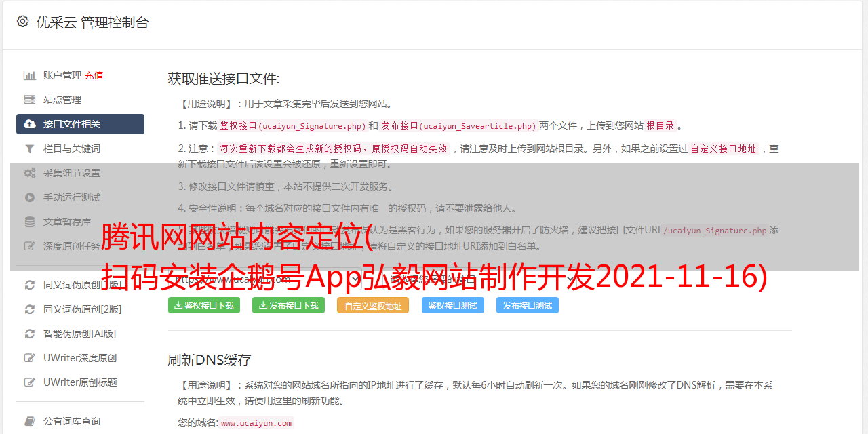The width and height of the screenshot is (868, 434).
Task: Click 鉴权接口(ucaiyun_Signature.php) code label
Action: (x=292, y=126)
